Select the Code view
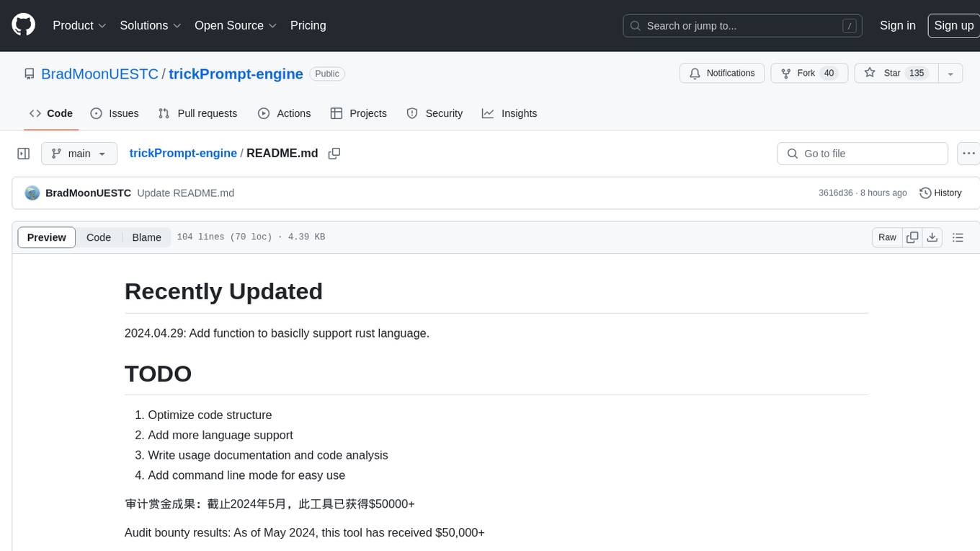This screenshot has width=980, height=551. coord(99,237)
